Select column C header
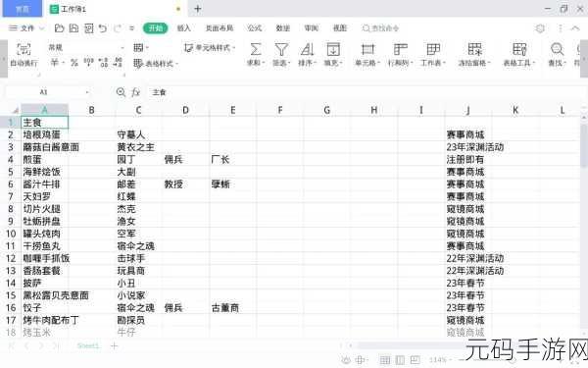 pyautogui.click(x=138, y=110)
